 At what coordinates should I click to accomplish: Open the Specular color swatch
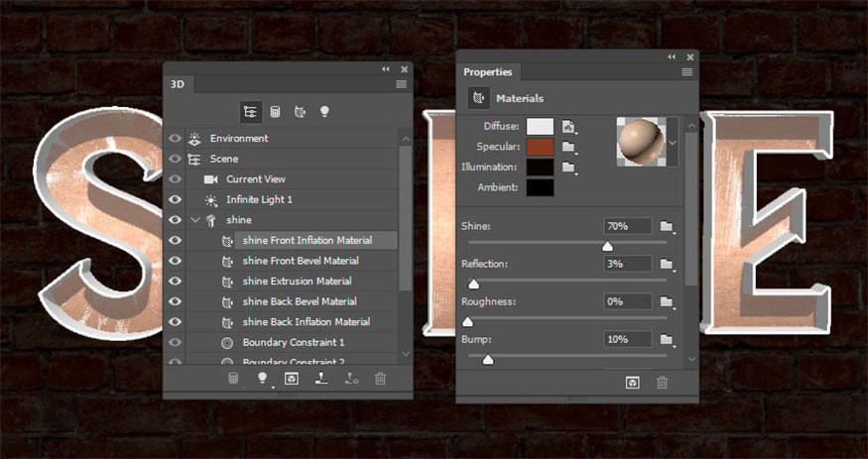point(541,147)
